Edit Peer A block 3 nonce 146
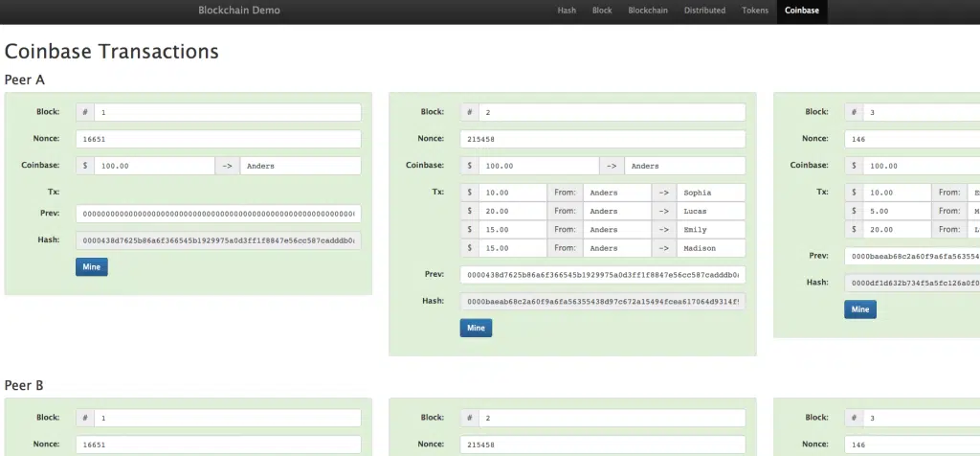The image size is (980, 456). [x=912, y=139]
